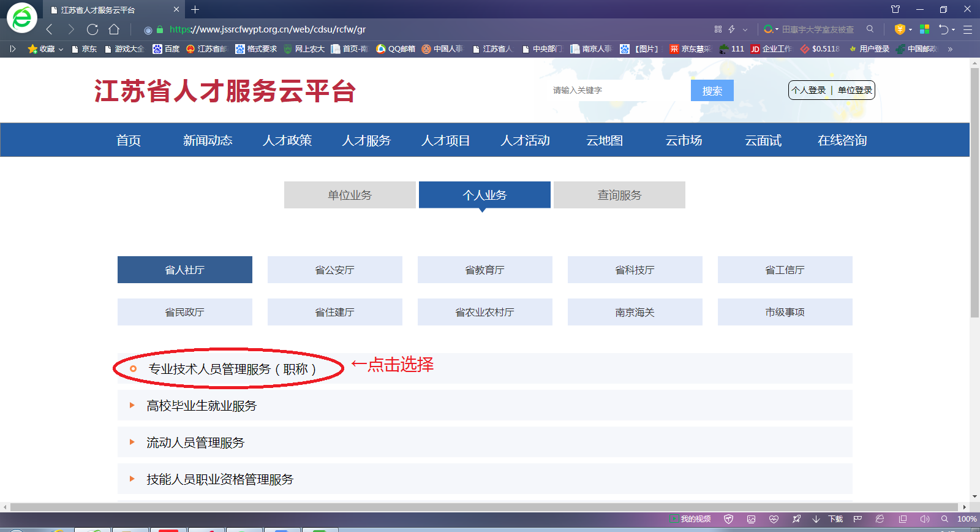Open the 中国邮政 bookmark
Screen dimensions: 980x532
[x=917, y=49]
